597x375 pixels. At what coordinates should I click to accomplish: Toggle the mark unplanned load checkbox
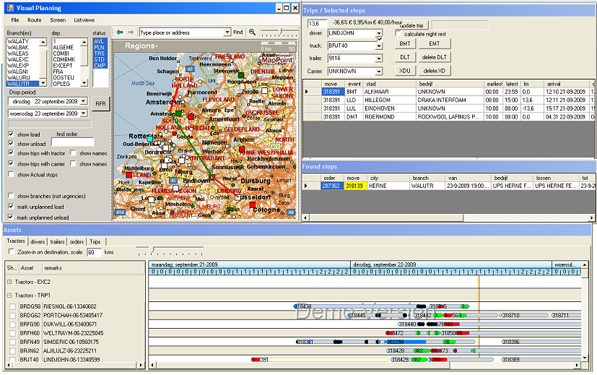(11, 206)
